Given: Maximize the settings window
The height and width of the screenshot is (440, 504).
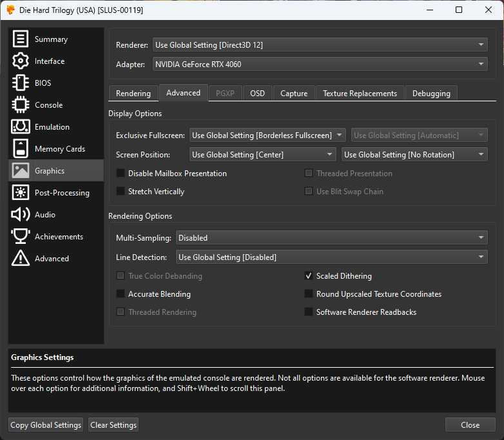Looking at the screenshot, I should [x=459, y=10].
